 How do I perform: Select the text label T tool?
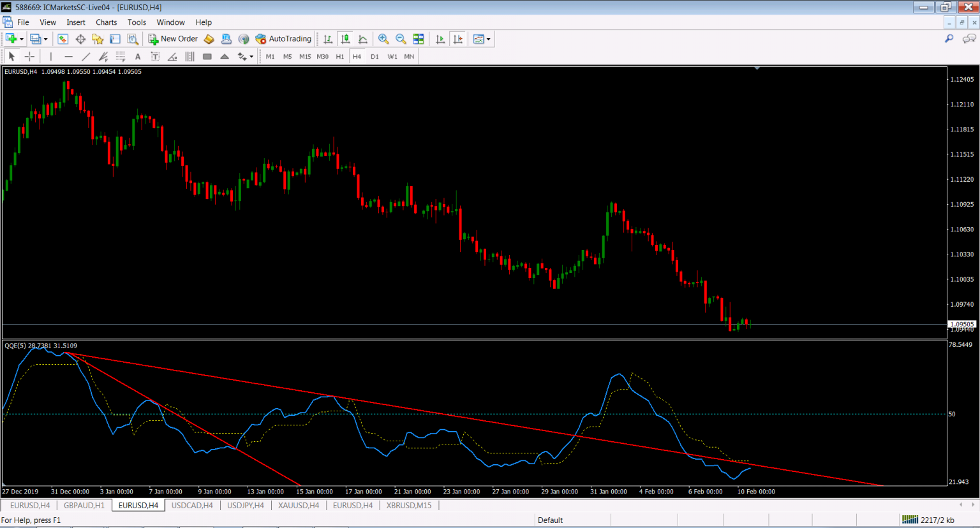(155, 57)
